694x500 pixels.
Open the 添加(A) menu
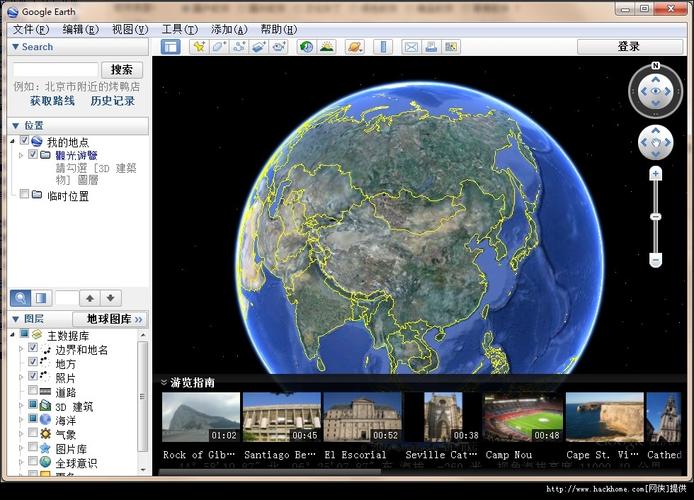(229, 30)
